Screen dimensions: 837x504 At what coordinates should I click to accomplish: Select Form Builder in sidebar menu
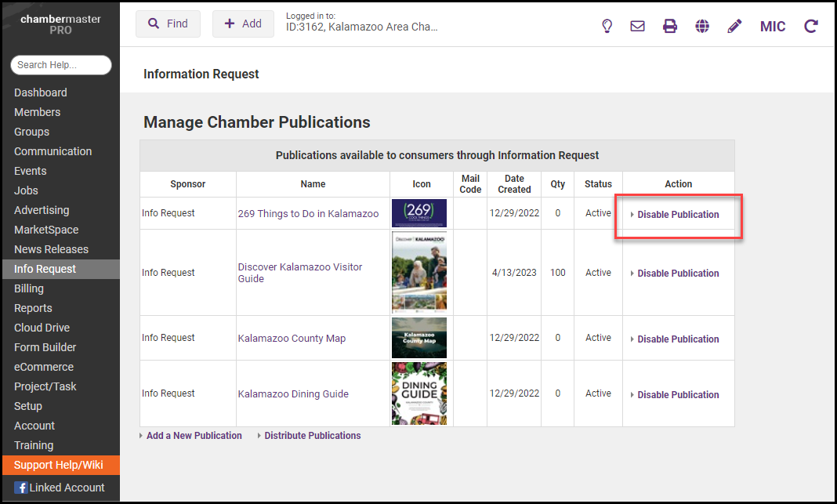pyautogui.click(x=45, y=347)
